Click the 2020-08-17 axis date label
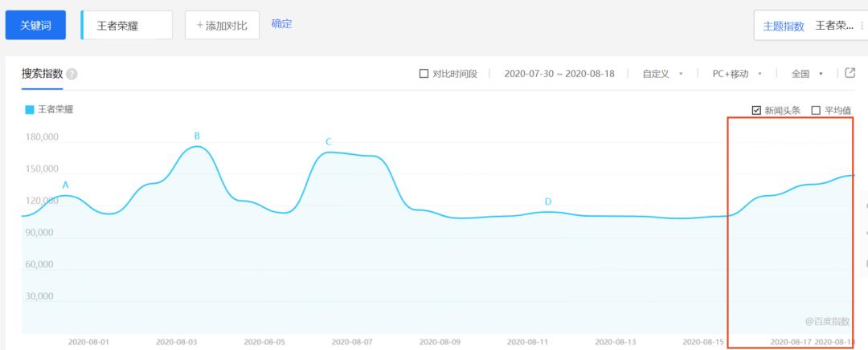This screenshot has width=868, height=350. [792, 342]
